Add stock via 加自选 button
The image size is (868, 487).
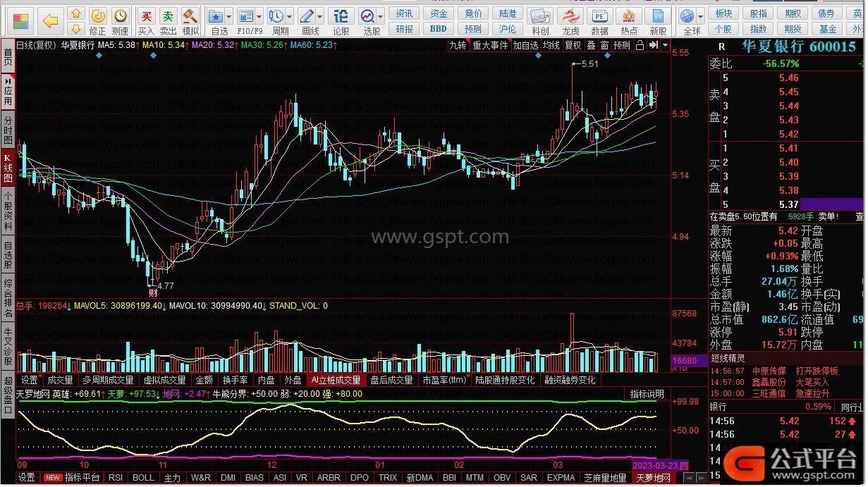coord(526,45)
